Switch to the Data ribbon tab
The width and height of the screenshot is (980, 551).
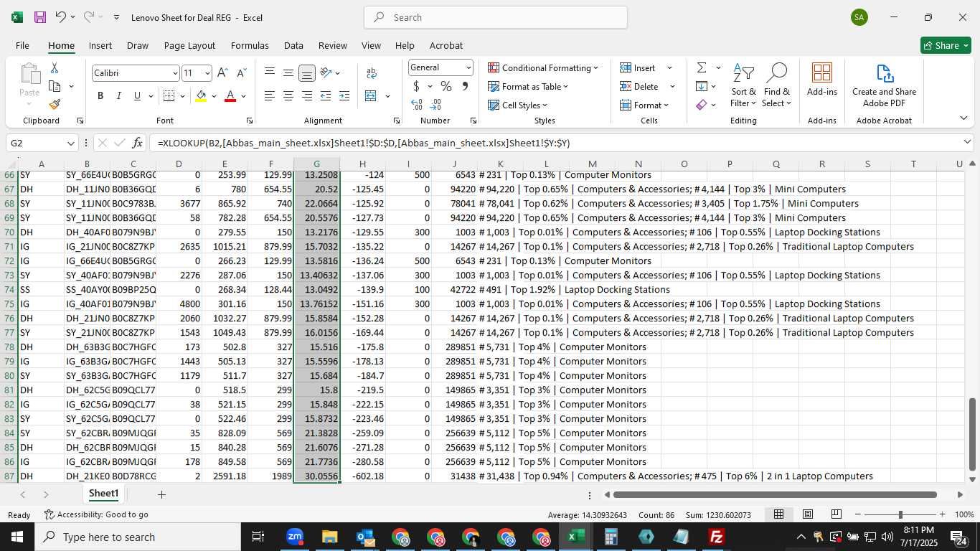click(293, 45)
